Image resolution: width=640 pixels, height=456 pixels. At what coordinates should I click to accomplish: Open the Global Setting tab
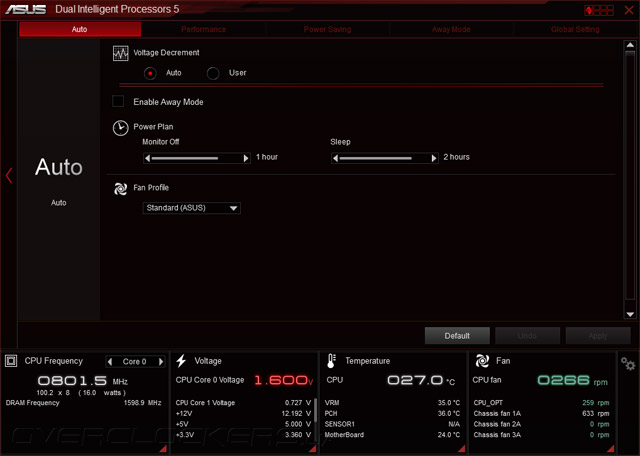[x=575, y=29]
